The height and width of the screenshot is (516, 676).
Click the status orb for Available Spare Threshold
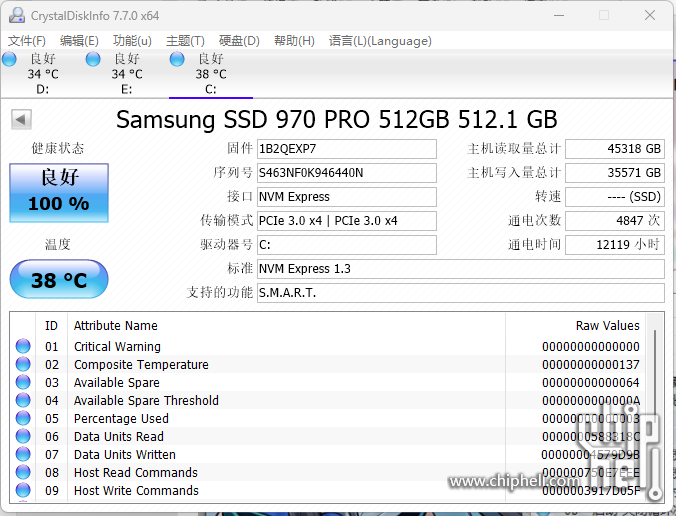[x=23, y=400]
